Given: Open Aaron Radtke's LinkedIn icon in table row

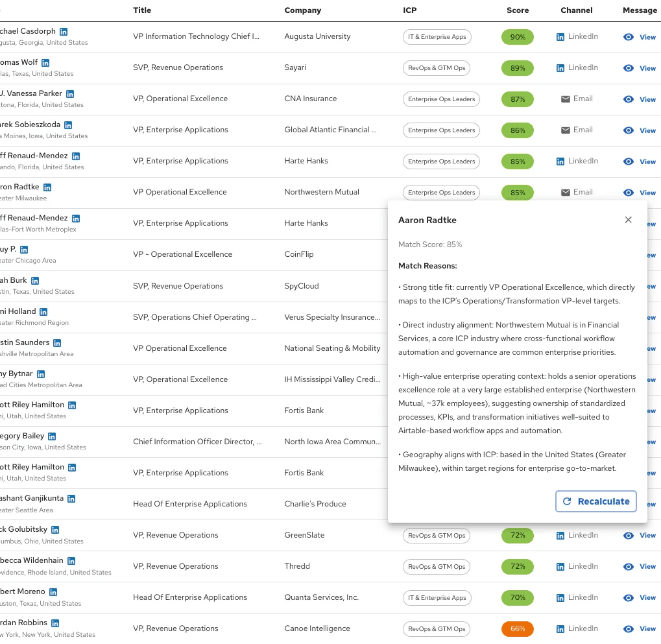Looking at the screenshot, I should (x=47, y=187).
